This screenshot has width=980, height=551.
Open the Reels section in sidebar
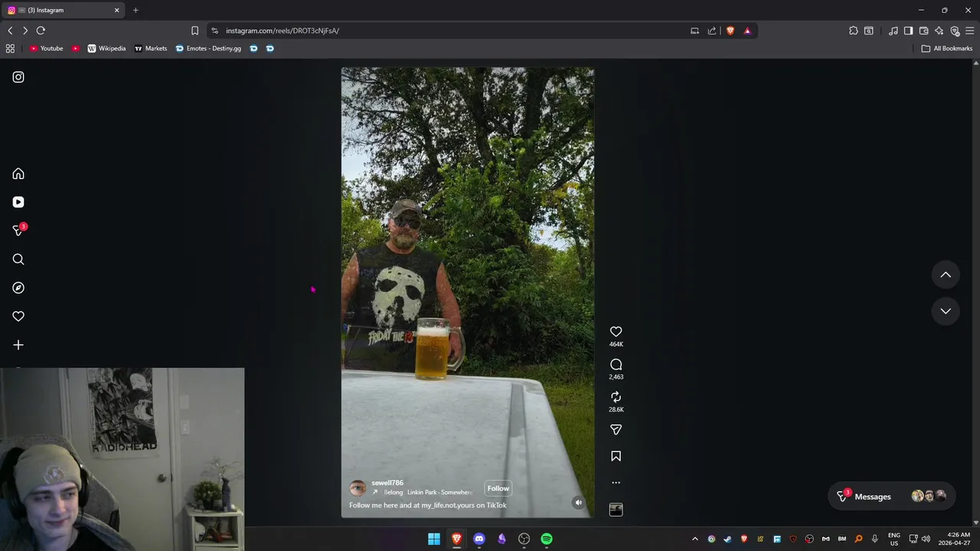tap(18, 202)
